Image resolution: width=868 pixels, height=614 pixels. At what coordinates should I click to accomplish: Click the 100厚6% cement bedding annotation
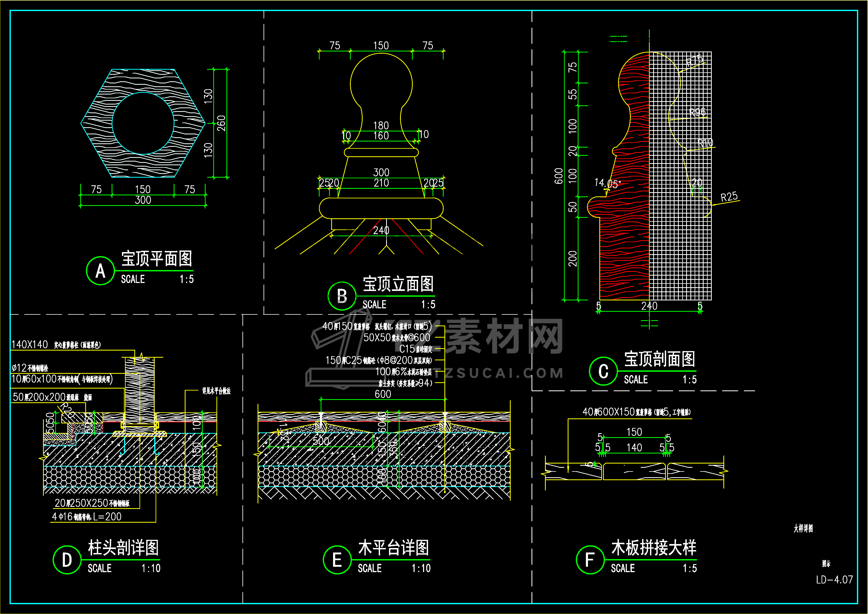tap(403, 372)
